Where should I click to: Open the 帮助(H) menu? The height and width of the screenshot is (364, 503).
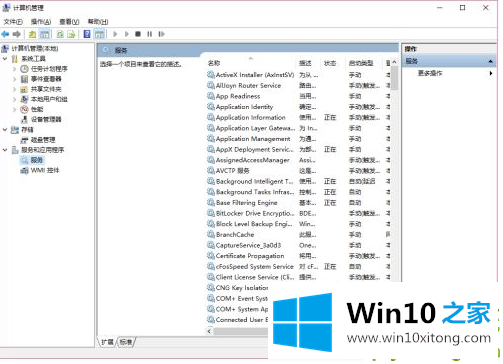98,22
